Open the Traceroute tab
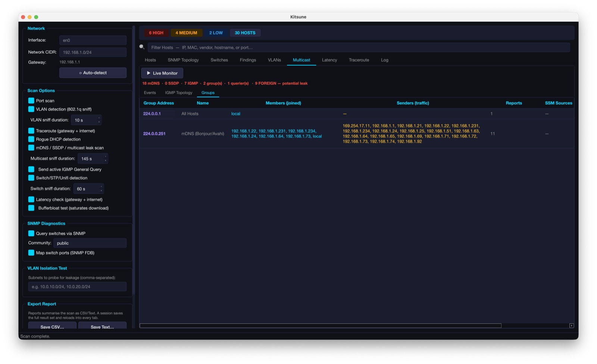The image size is (597, 364). pos(359,60)
